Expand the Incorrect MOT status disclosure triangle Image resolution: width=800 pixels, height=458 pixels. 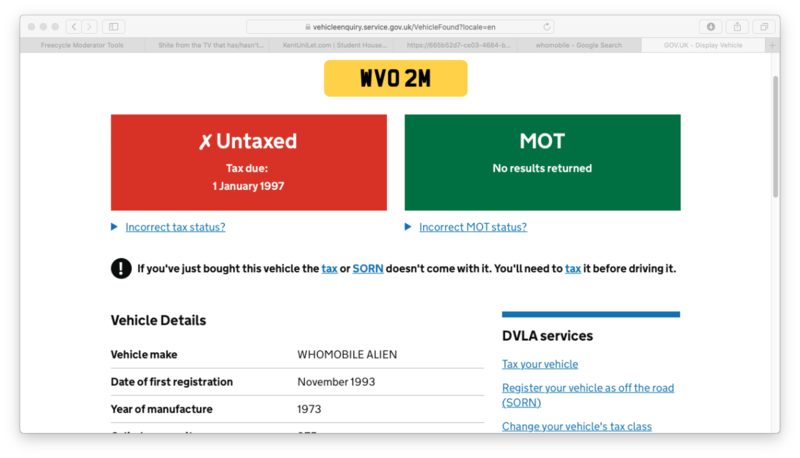[408, 226]
